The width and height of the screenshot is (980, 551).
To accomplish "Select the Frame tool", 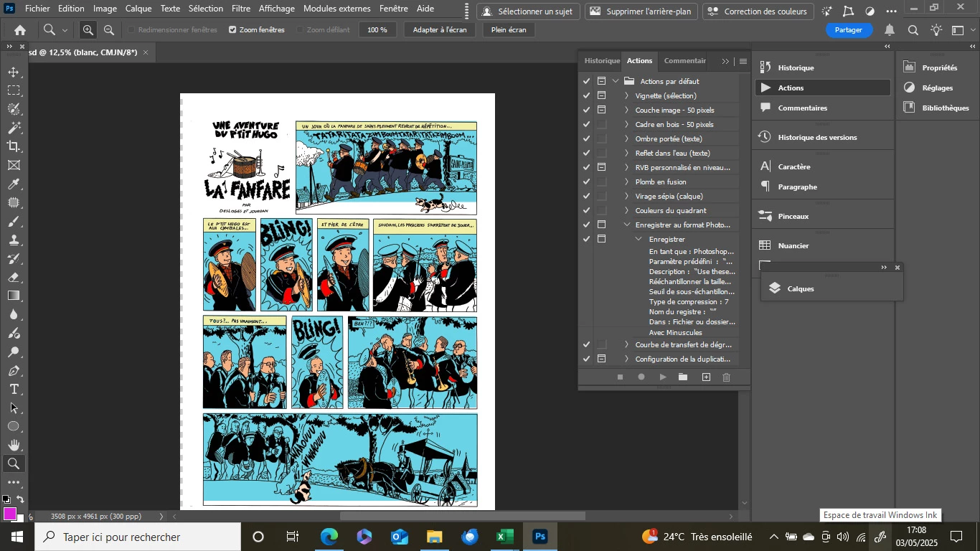I will 14,166.
